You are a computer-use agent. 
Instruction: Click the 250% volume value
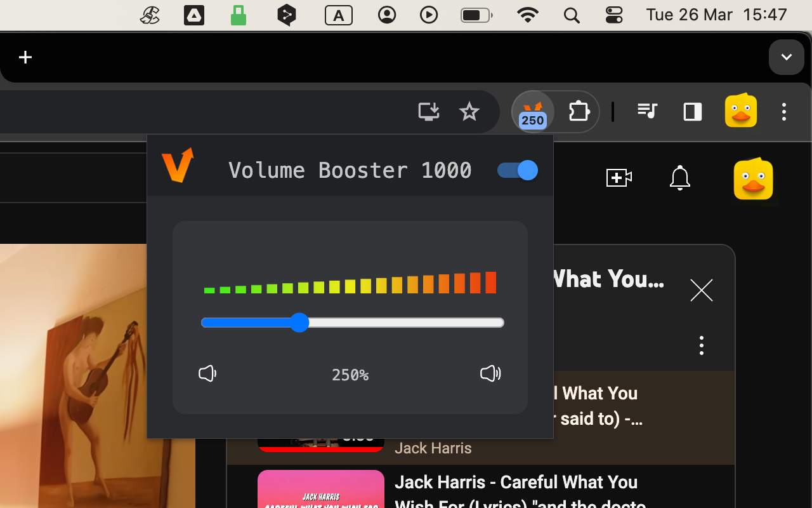click(x=350, y=375)
